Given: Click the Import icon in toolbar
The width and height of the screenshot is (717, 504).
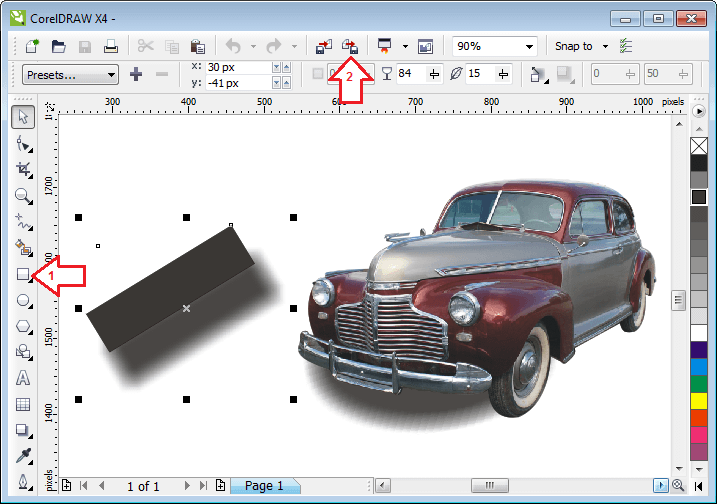Looking at the screenshot, I should [323, 46].
